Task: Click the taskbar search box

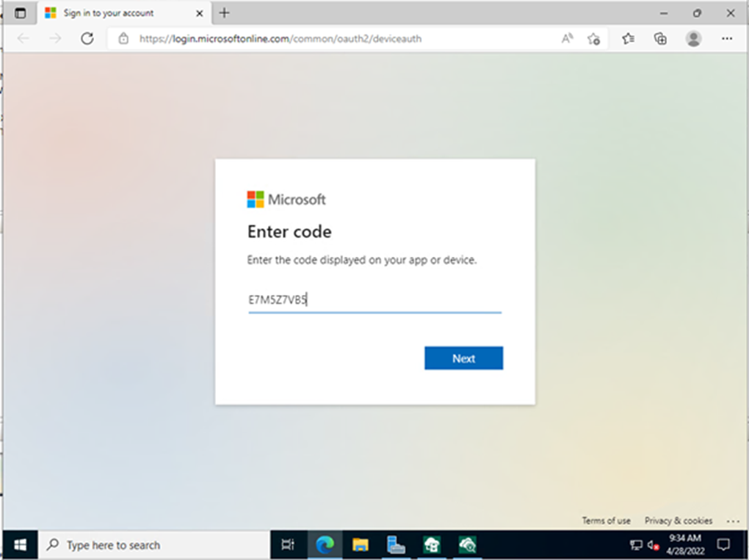Action: click(x=153, y=545)
